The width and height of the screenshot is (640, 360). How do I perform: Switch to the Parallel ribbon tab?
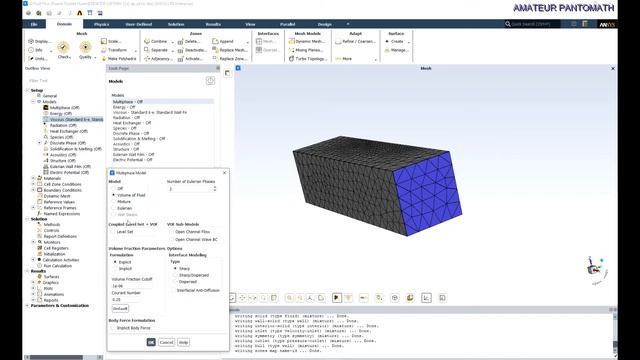[287, 24]
